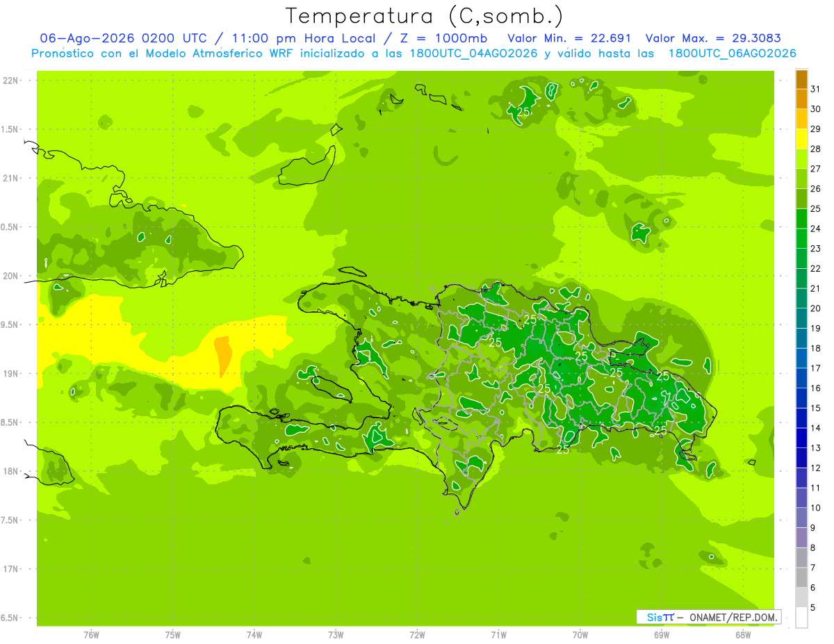
Task: Click the '20' value on the colorbar
Action: pyautogui.click(x=816, y=308)
